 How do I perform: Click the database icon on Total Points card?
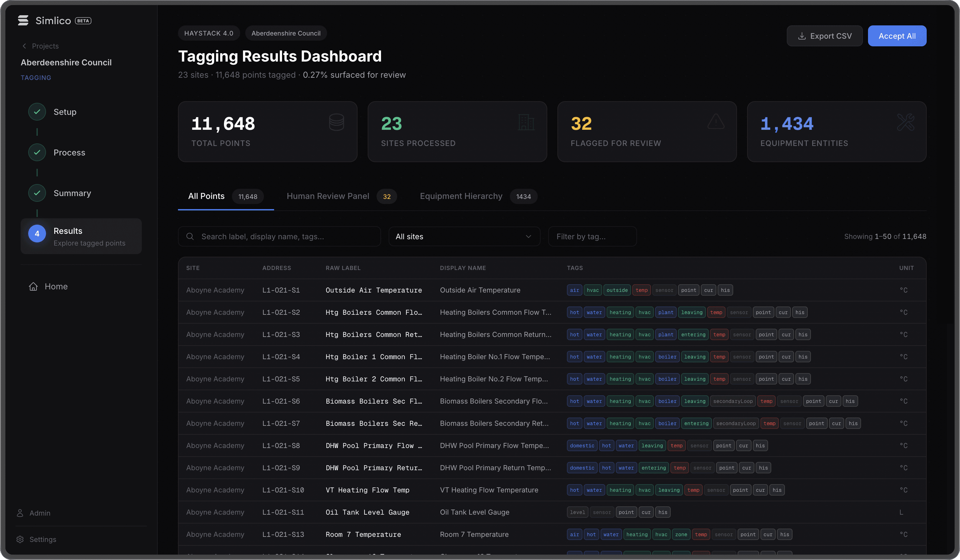click(336, 122)
